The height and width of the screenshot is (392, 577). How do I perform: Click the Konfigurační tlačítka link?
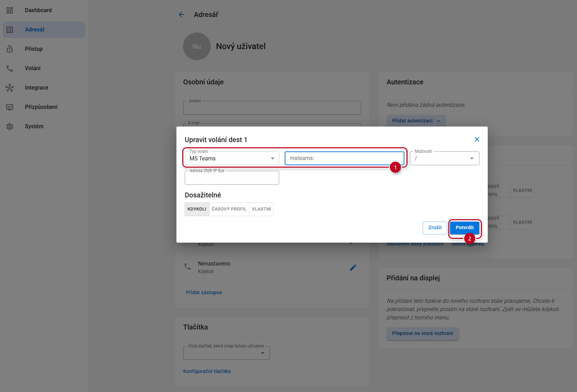[x=207, y=371]
